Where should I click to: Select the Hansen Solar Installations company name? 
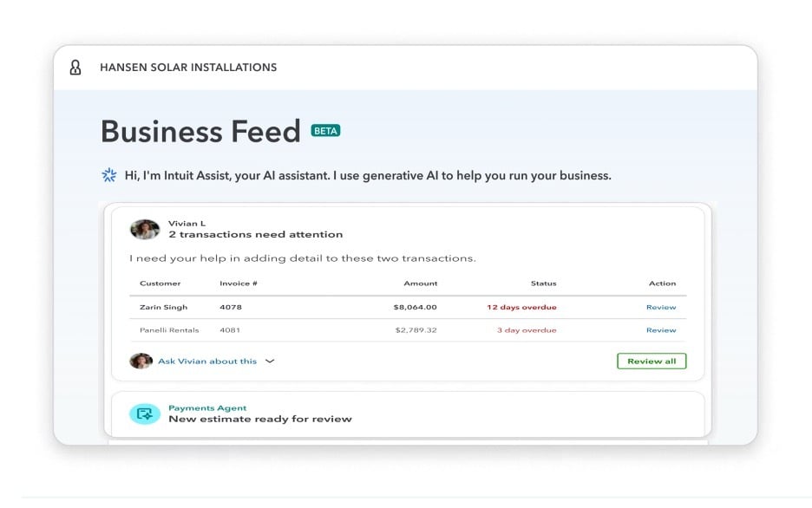pos(188,68)
